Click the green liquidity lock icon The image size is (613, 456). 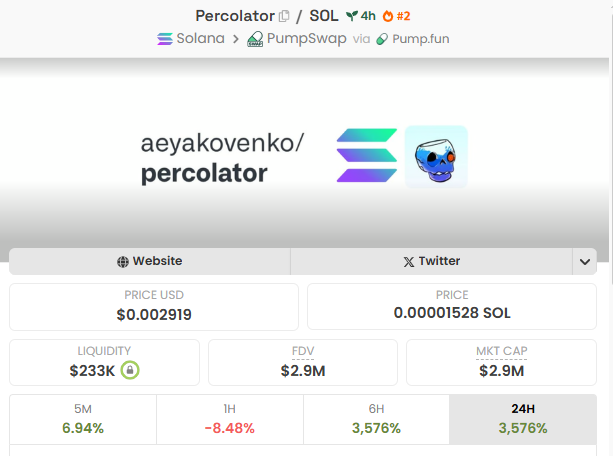tap(130, 370)
